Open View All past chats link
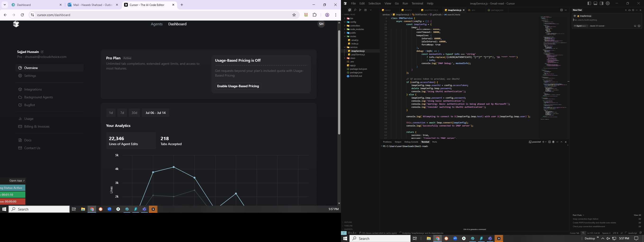The height and width of the screenshot is (242, 644). (637, 215)
